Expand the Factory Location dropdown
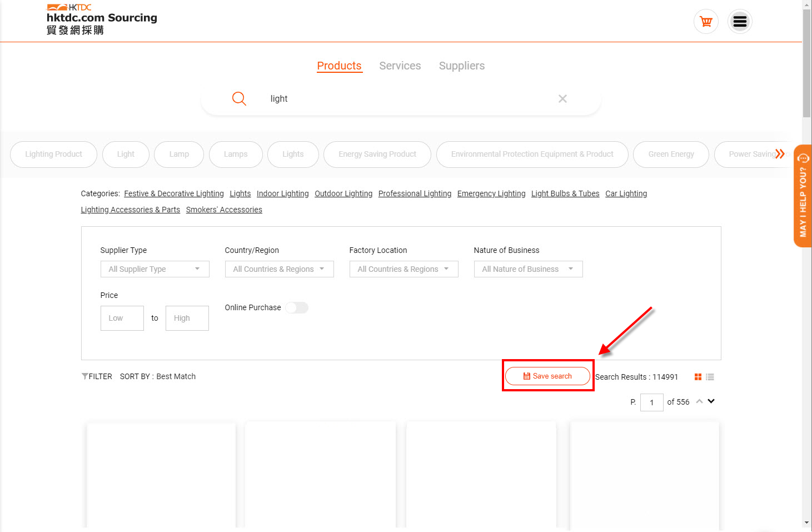Viewport: 812px width, 532px height. (403, 269)
